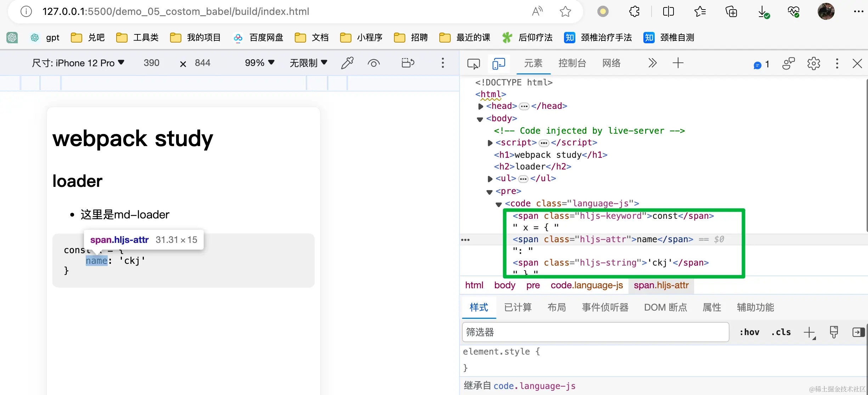Screen dimensions: 868x395
Task: Activate the inspect element picker tool
Action: point(473,64)
